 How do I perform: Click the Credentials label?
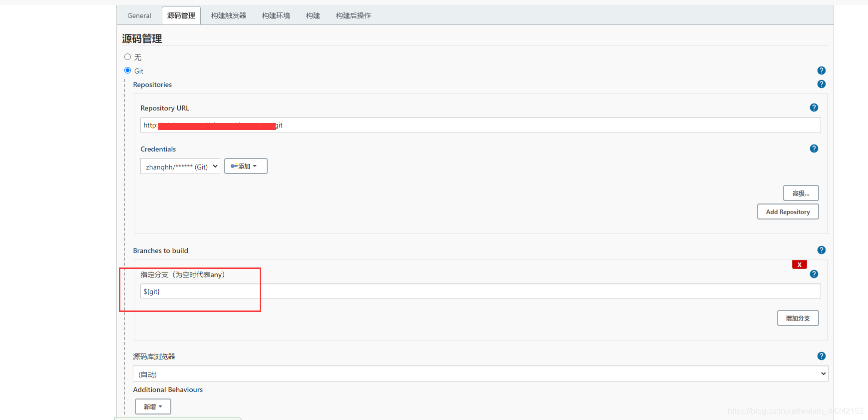click(158, 149)
